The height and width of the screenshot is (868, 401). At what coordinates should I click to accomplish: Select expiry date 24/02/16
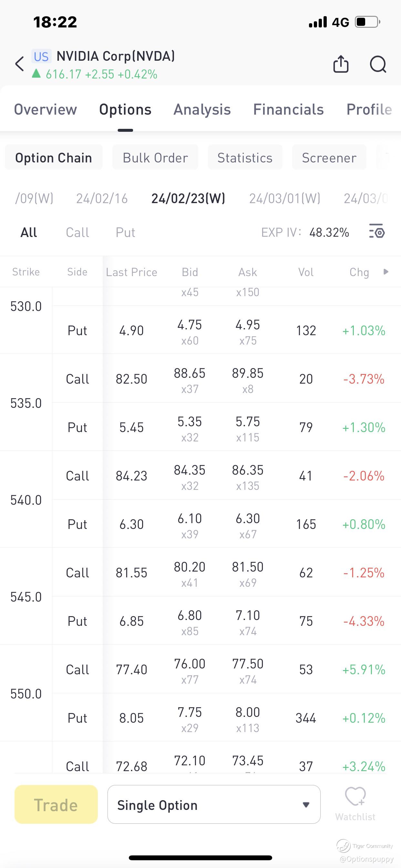point(102,199)
